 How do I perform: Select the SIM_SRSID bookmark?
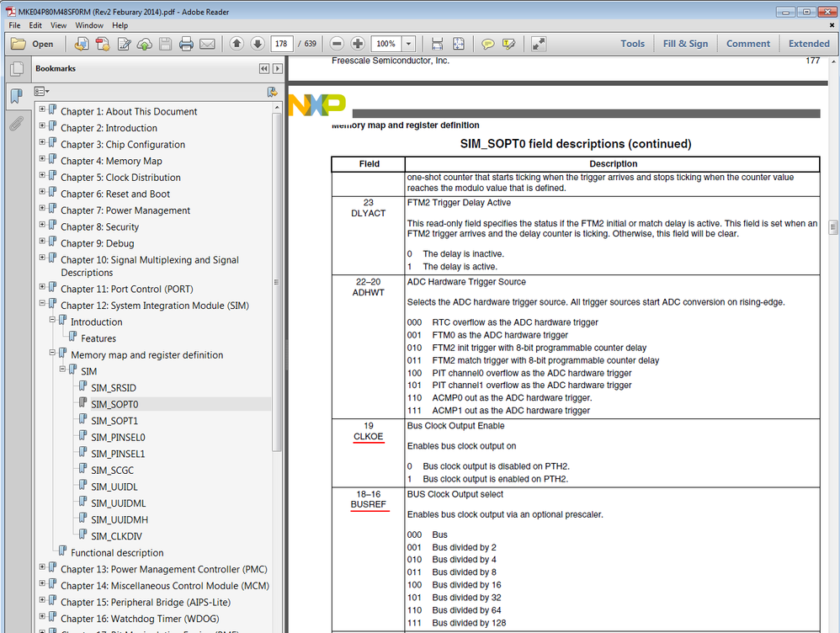(x=114, y=387)
